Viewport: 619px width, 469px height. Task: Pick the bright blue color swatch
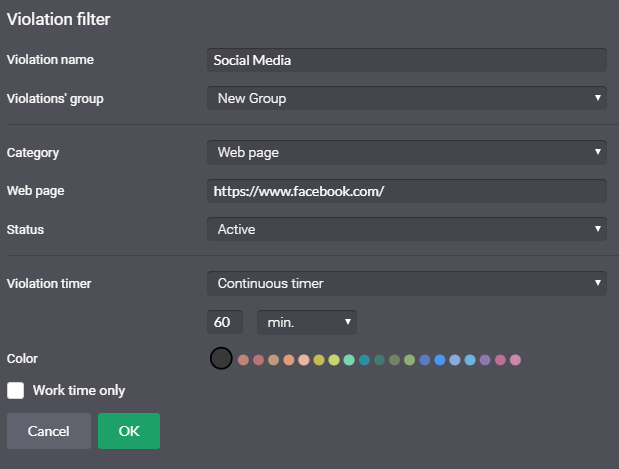coord(440,360)
